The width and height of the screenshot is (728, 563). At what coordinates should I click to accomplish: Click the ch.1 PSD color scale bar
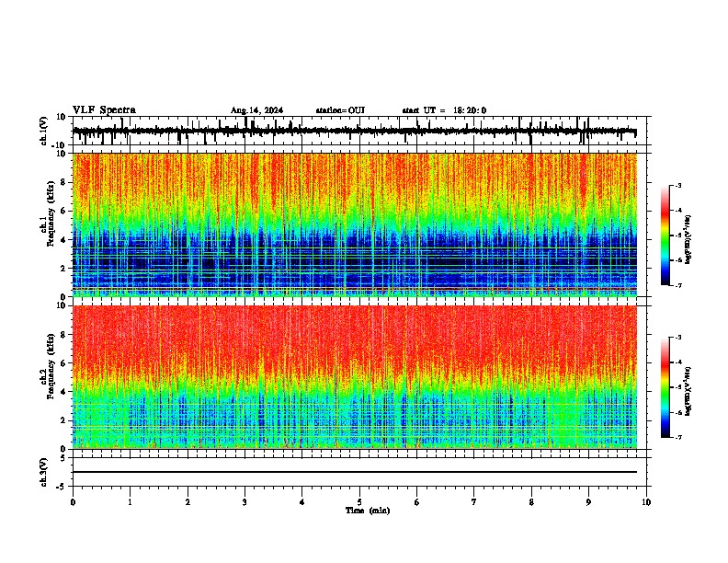coord(665,236)
